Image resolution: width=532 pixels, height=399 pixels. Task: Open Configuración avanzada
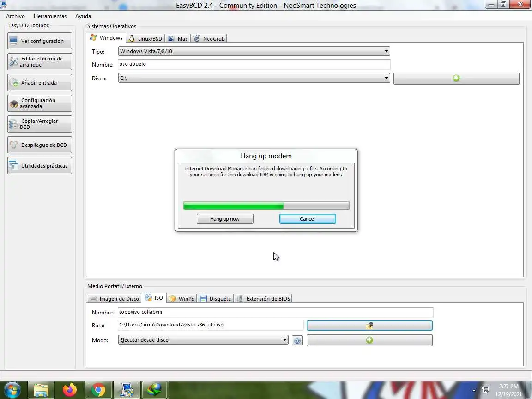click(x=40, y=103)
